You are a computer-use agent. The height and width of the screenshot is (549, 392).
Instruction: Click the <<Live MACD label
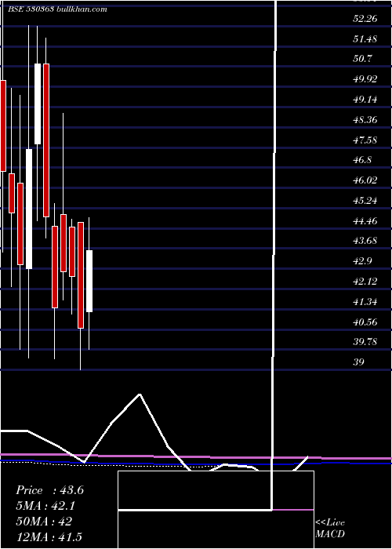(x=330, y=529)
